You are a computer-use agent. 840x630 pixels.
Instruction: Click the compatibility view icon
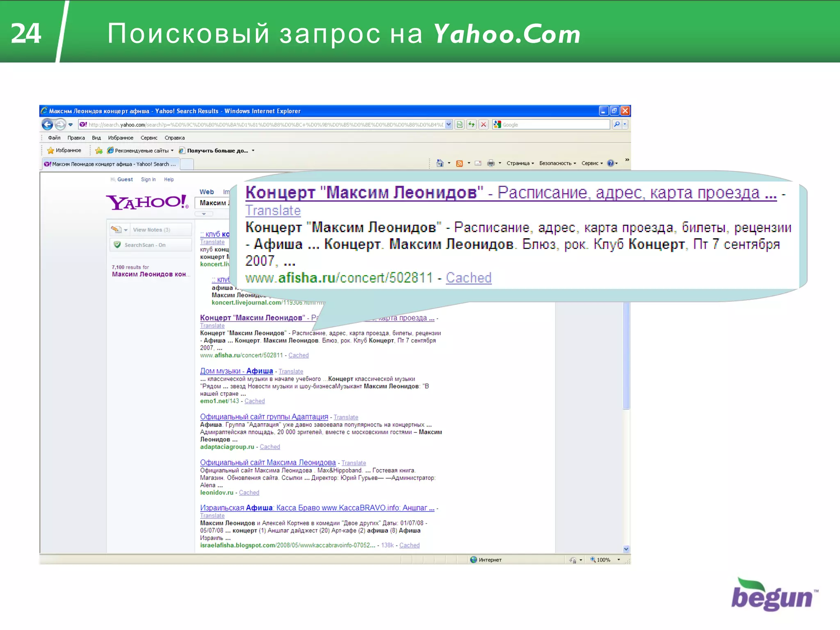(460, 125)
